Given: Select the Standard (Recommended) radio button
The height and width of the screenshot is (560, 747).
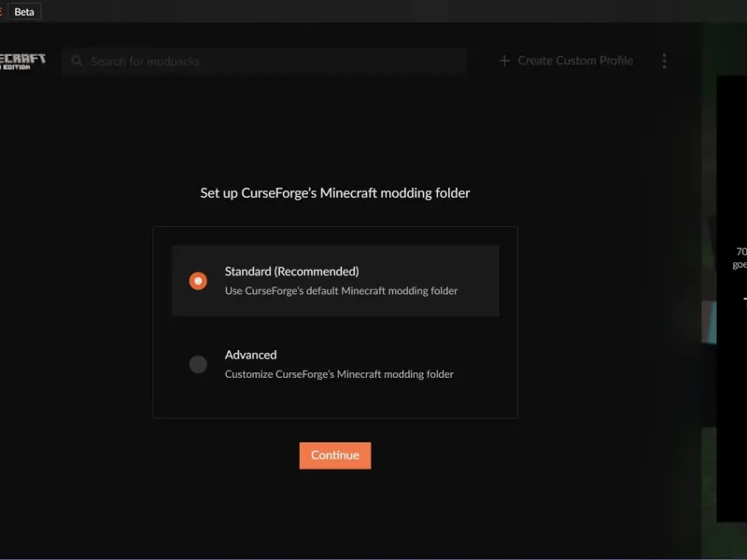Looking at the screenshot, I should (198, 281).
